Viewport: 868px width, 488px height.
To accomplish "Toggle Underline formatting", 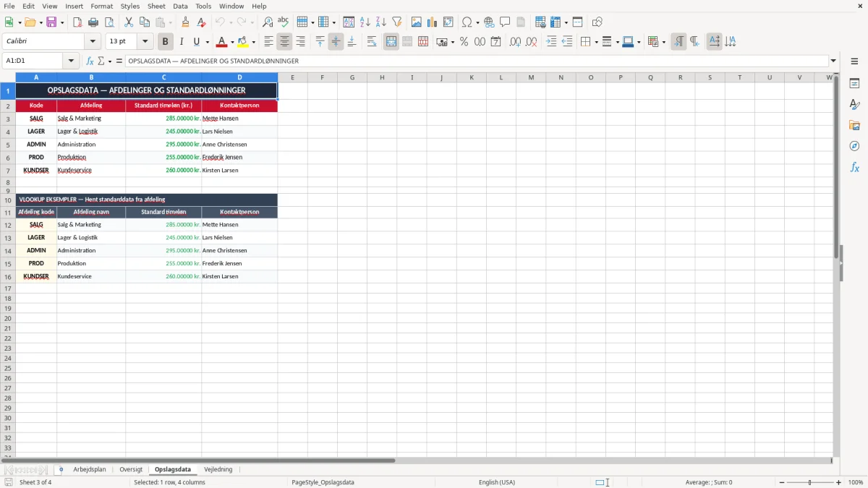I will (196, 42).
